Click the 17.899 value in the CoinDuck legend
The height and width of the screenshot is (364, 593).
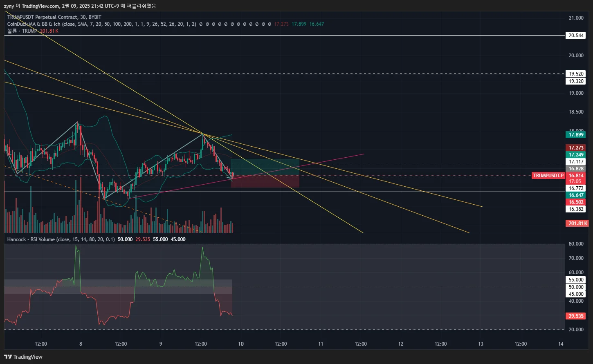[299, 24]
